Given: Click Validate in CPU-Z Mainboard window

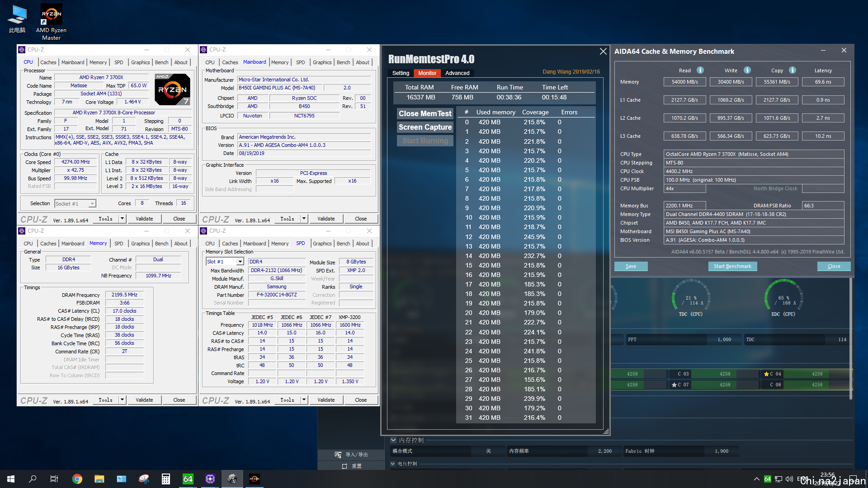Looking at the screenshot, I should coord(326,219).
